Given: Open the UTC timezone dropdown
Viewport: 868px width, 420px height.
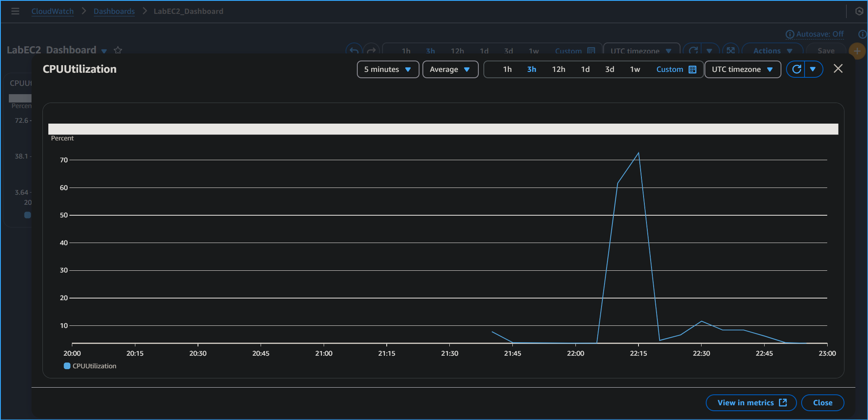Looking at the screenshot, I should (x=742, y=69).
